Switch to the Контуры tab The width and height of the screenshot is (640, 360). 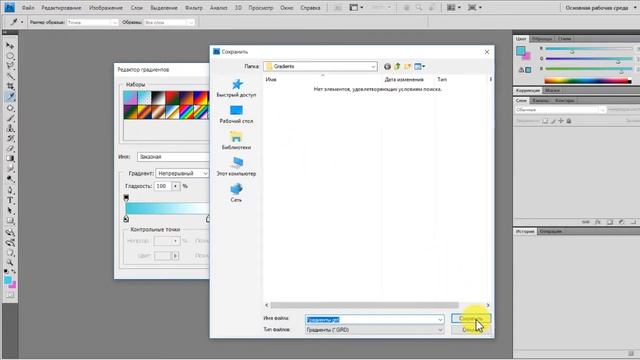point(565,100)
